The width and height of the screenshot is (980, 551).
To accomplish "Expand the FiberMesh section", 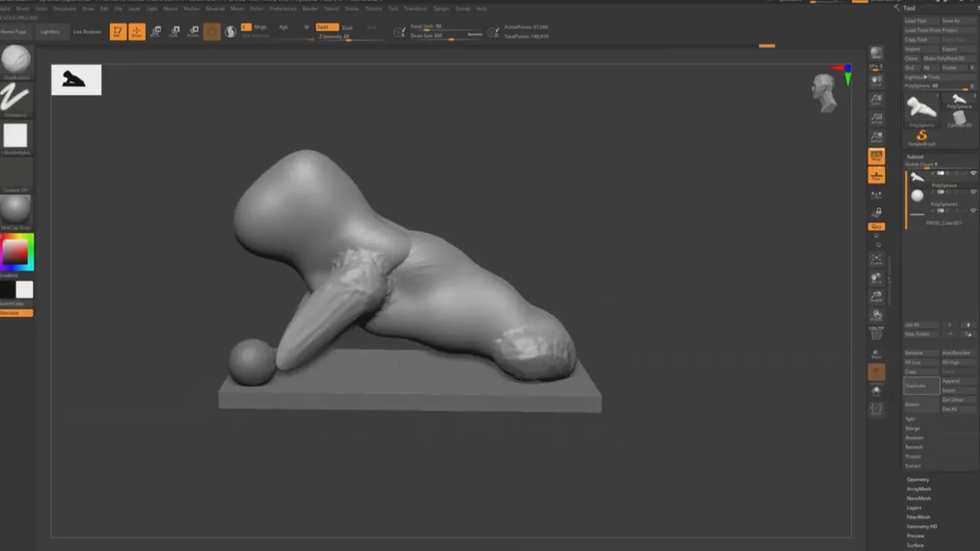I will pos(919,517).
